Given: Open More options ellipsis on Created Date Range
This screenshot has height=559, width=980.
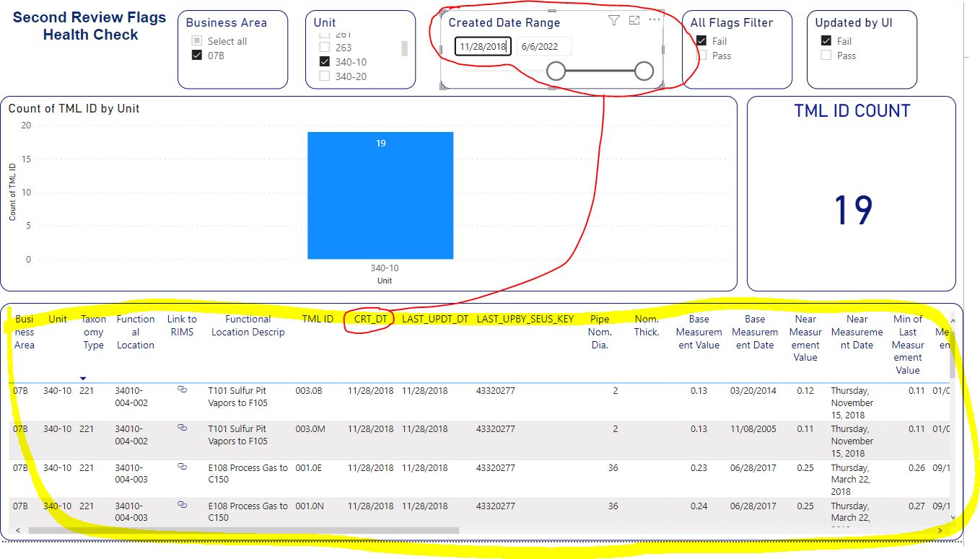Looking at the screenshot, I should coord(655,20).
